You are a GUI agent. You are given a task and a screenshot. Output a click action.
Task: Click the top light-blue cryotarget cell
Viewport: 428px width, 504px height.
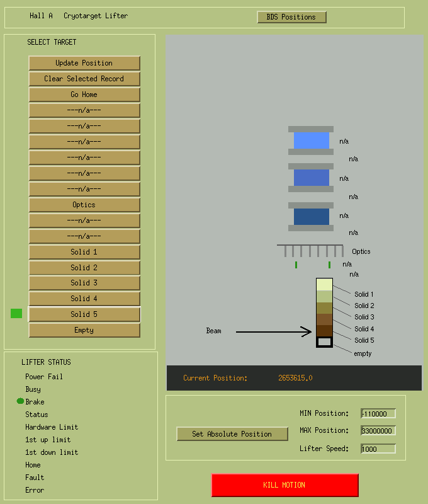(x=311, y=140)
